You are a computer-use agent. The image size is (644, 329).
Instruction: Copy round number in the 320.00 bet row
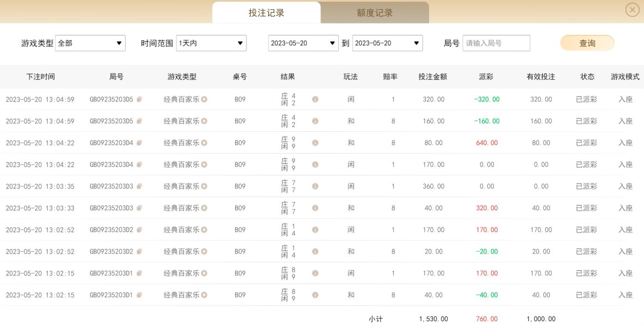click(139, 100)
